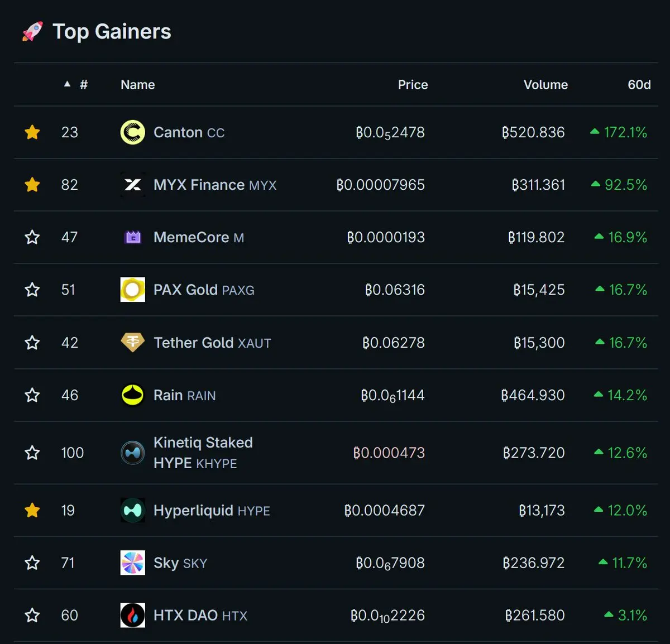Image resolution: width=670 pixels, height=644 pixels.
Task: Click the Sky volume ₿236.972
Action: pos(534,563)
